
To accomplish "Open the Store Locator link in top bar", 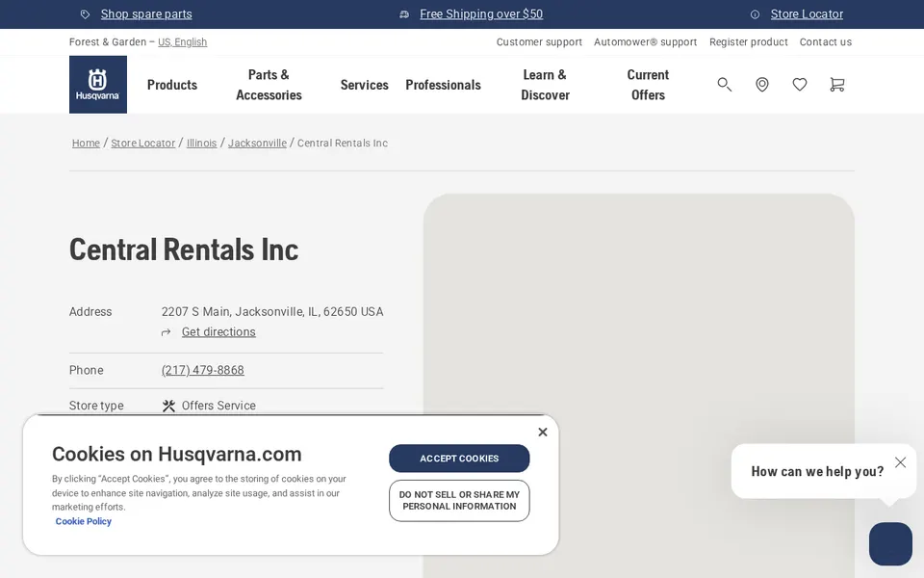I will pyautogui.click(x=807, y=14).
